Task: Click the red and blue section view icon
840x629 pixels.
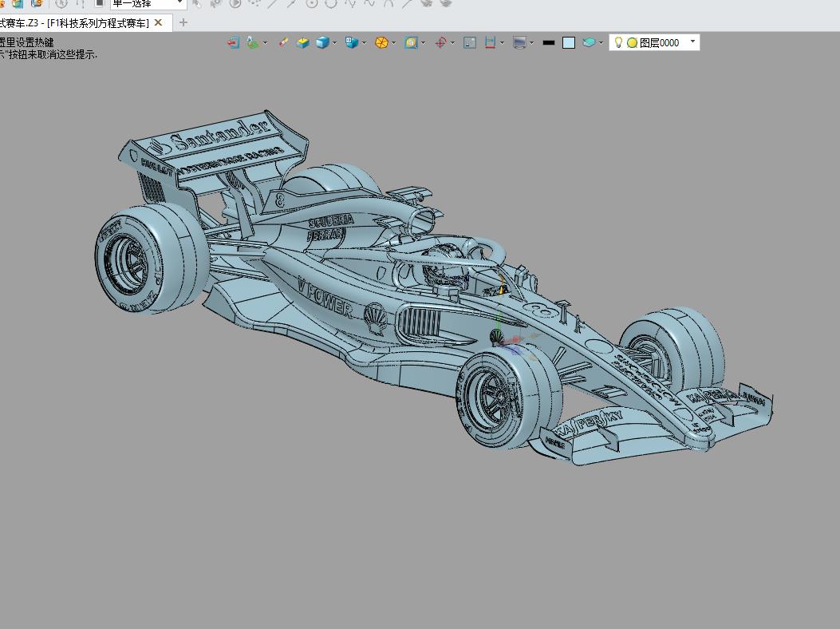Action: [x=490, y=42]
